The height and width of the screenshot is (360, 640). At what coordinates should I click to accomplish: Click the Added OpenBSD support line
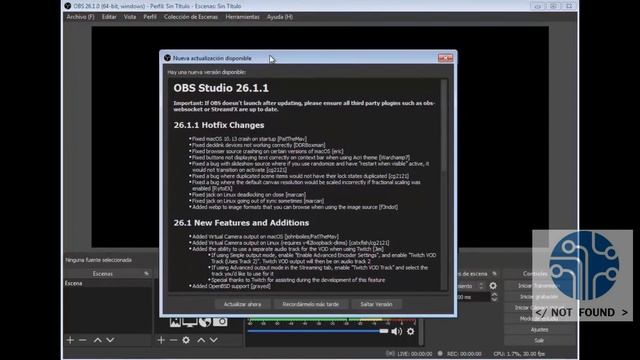pyautogui.click(x=231, y=286)
